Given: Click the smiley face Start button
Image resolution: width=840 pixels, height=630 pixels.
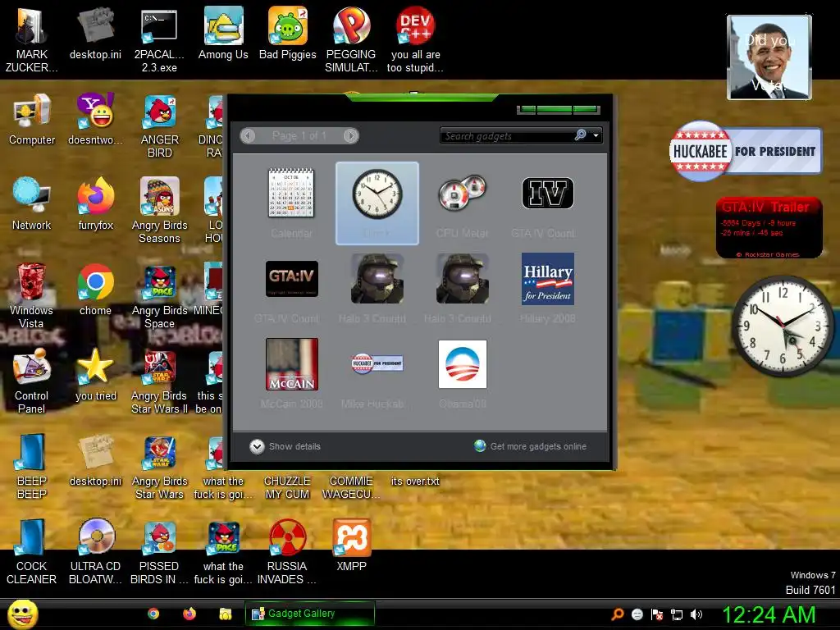Looking at the screenshot, I should click(23, 614).
